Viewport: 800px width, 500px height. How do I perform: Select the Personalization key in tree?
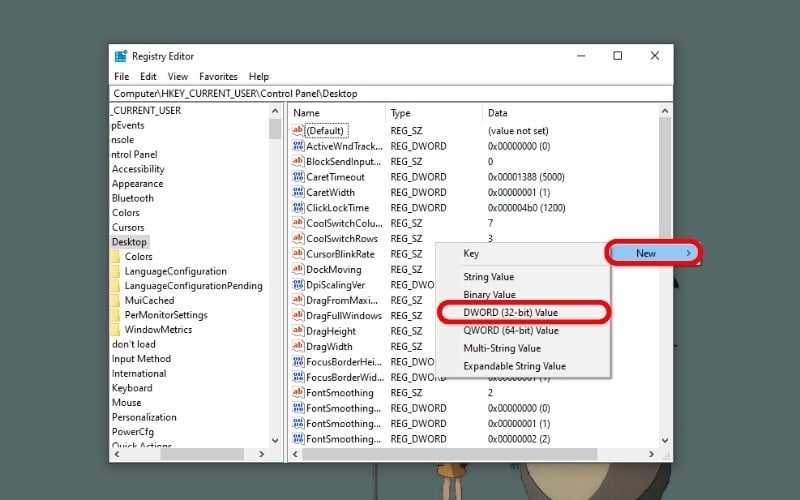[x=144, y=417]
